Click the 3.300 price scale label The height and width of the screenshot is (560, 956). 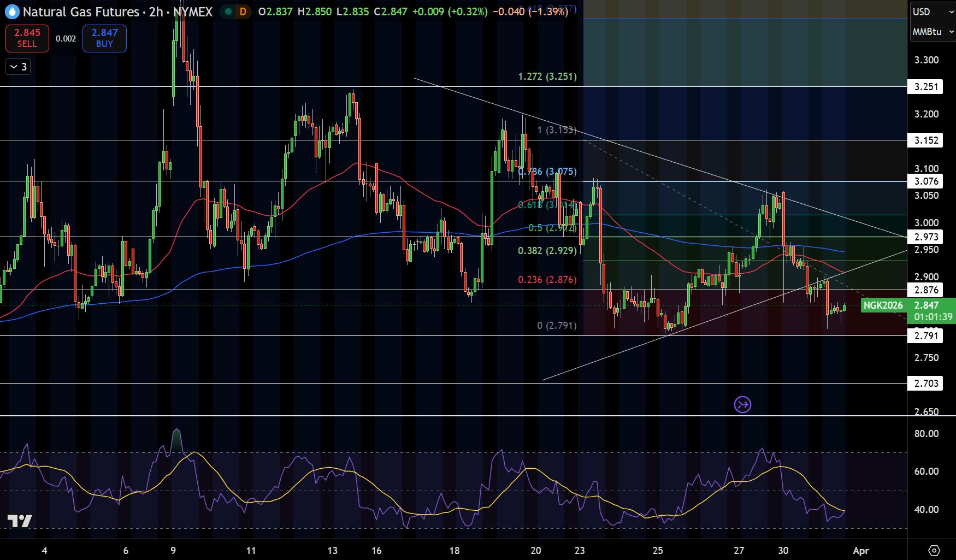[x=927, y=60]
